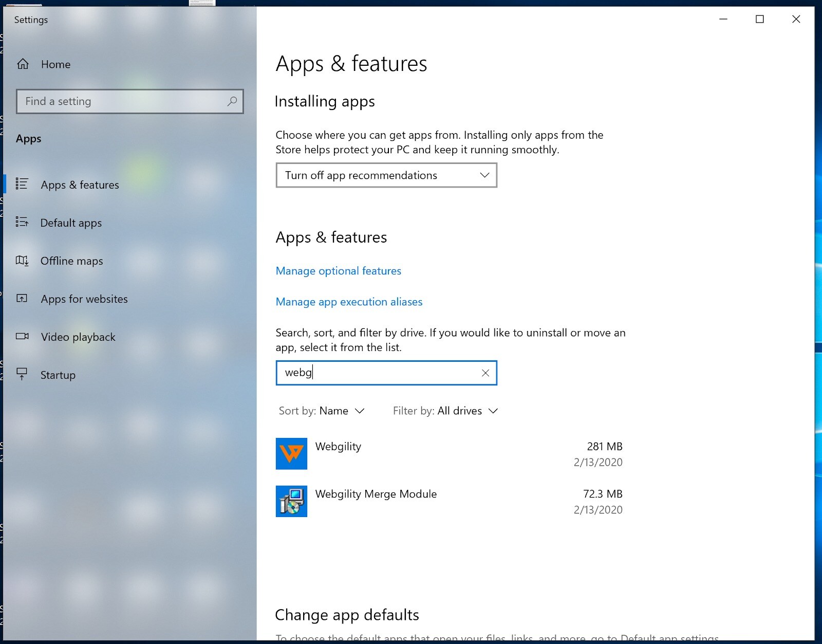Image resolution: width=822 pixels, height=644 pixels.
Task: Select the Webgility Merge Module list entry
Action: point(376,494)
